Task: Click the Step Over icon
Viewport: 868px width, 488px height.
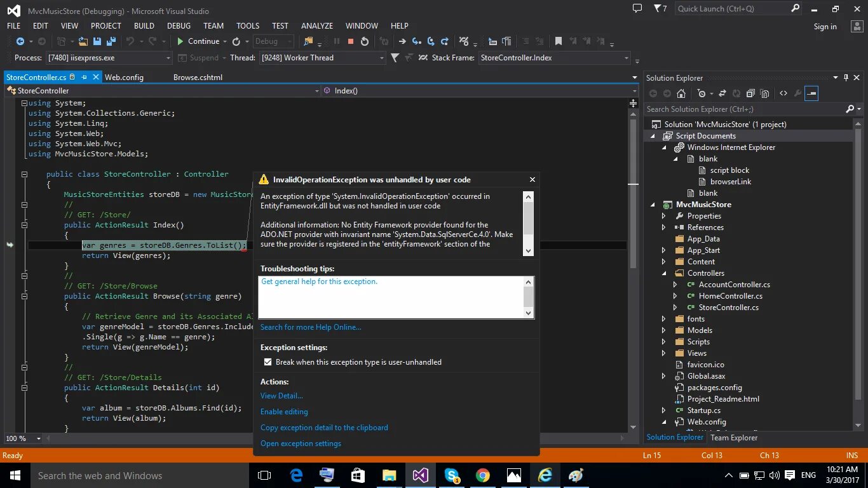Action: pyautogui.click(x=431, y=41)
